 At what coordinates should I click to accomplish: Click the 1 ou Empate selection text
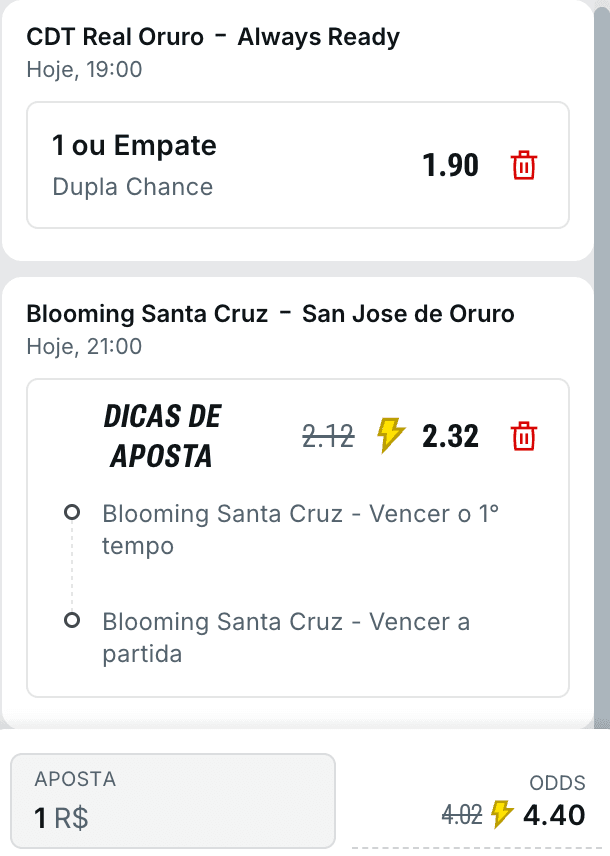tap(134, 145)
